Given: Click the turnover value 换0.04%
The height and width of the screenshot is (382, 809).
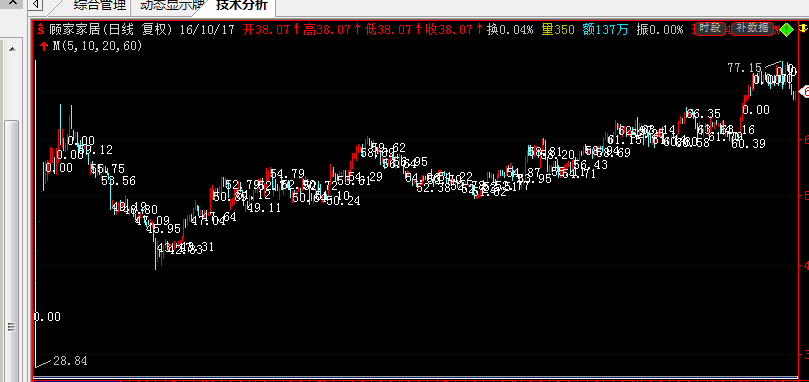Looking at the screenshot, I should pyautogui.click(x=510, y=29).
